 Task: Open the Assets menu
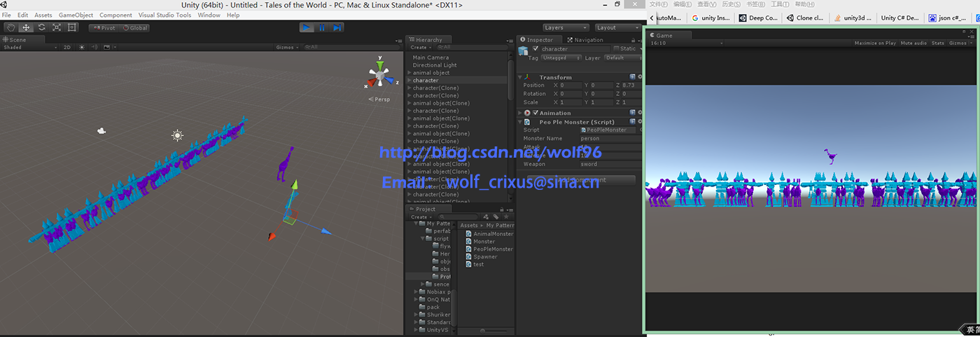(x=43, y=15)
